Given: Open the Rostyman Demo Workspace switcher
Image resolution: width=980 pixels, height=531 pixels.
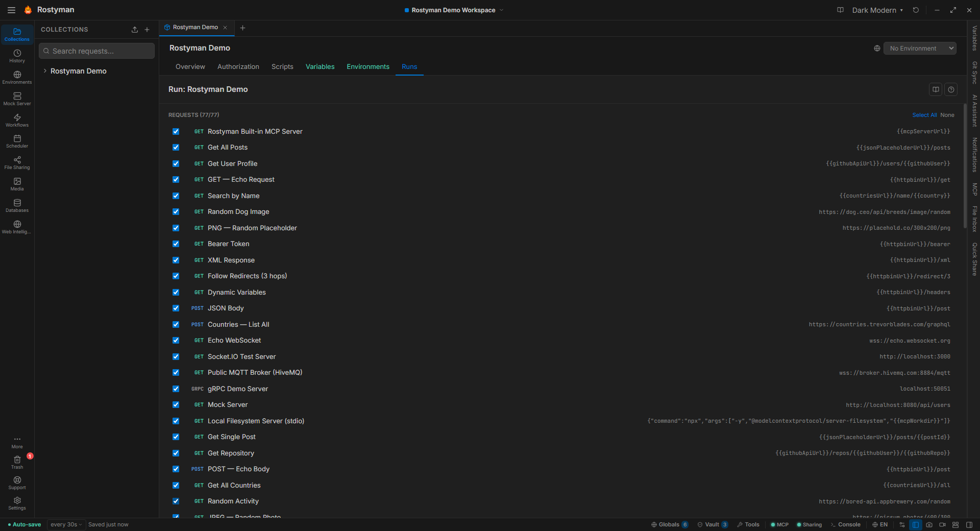Looking at the screenshot, I should coord(454,10).
